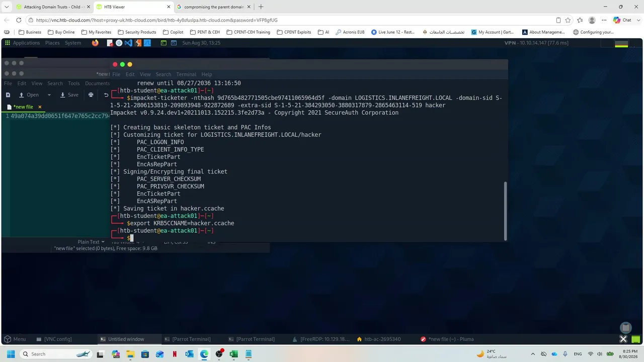Click Windows taskbar Search box
The image size is (644, 362).
click(x=55, y=354)
